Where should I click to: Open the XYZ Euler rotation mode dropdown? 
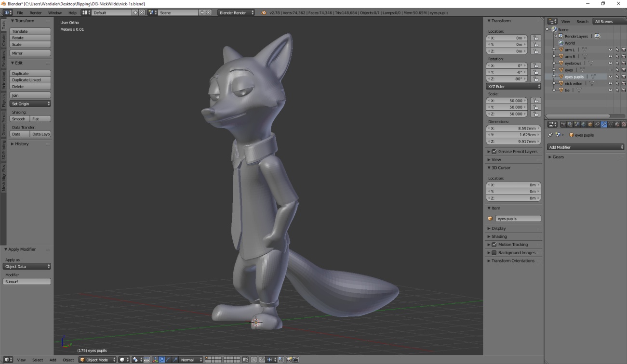tap(514, 86)
